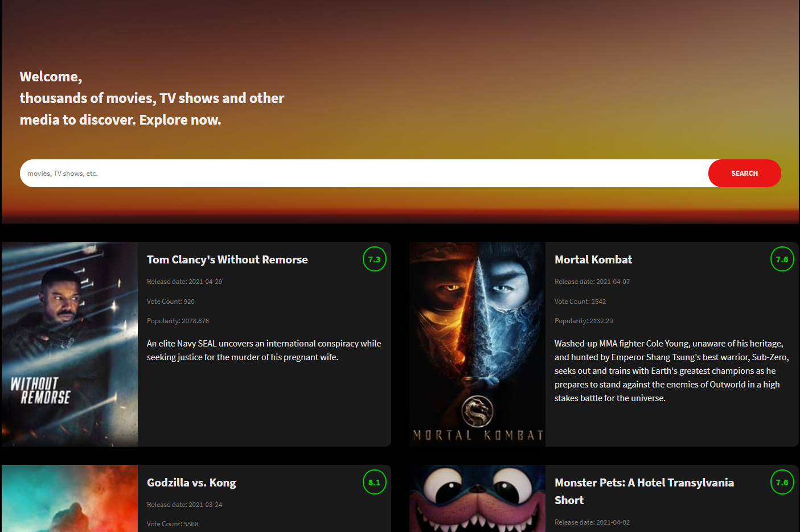800x532 pixels.
Task: Select the text Popularity: 2132.29
Action: tap(584, 321)
